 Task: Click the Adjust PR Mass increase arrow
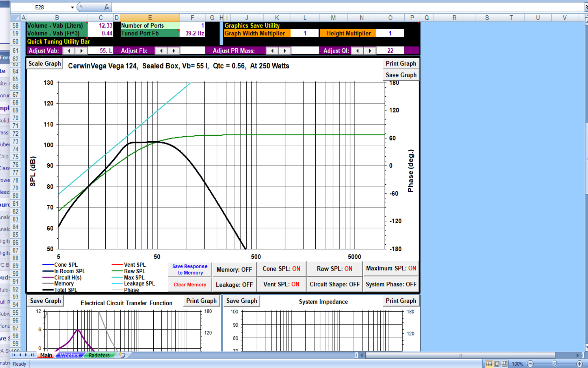pyautogui.click(x=285, y=51)
